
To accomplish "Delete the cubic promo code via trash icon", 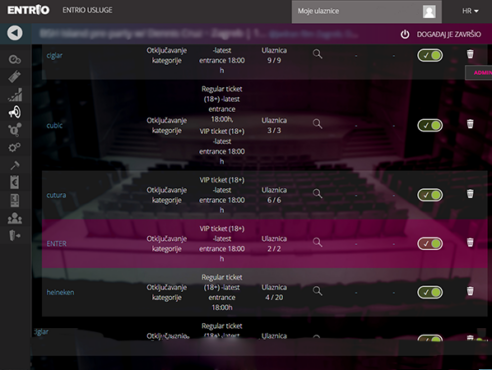I will click(x=470, y=124).
